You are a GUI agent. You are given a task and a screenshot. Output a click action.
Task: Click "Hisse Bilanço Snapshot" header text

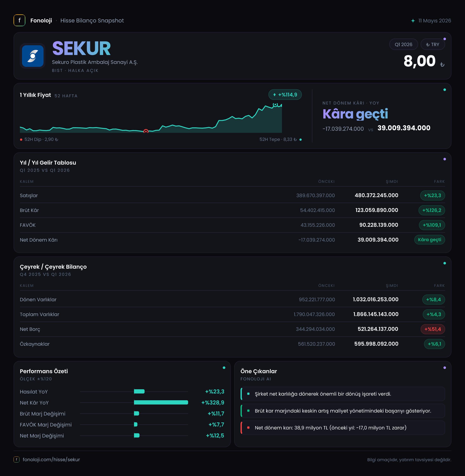[x=92, y=21]
